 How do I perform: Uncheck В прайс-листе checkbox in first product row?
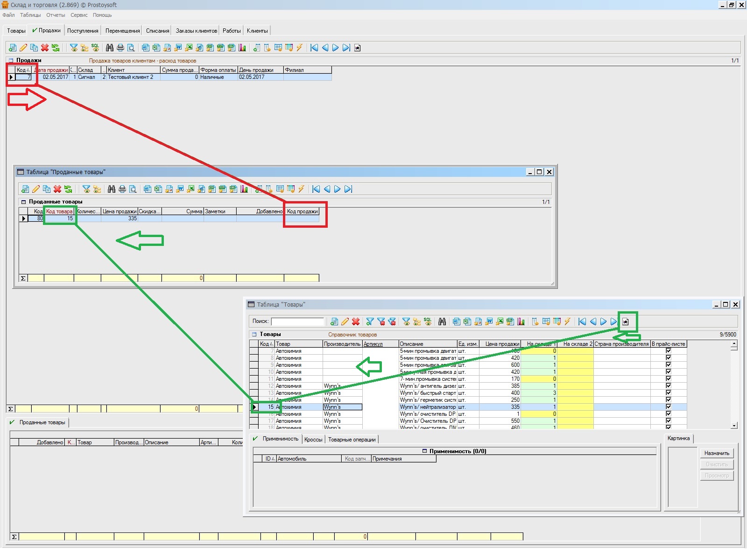click(x=668, y=351)
